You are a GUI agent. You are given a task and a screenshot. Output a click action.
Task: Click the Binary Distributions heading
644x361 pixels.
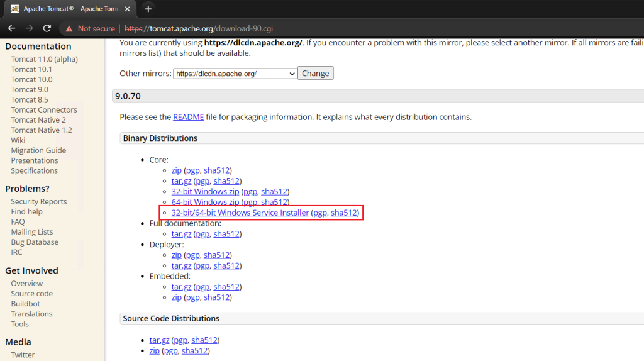[x=160, y=138]
